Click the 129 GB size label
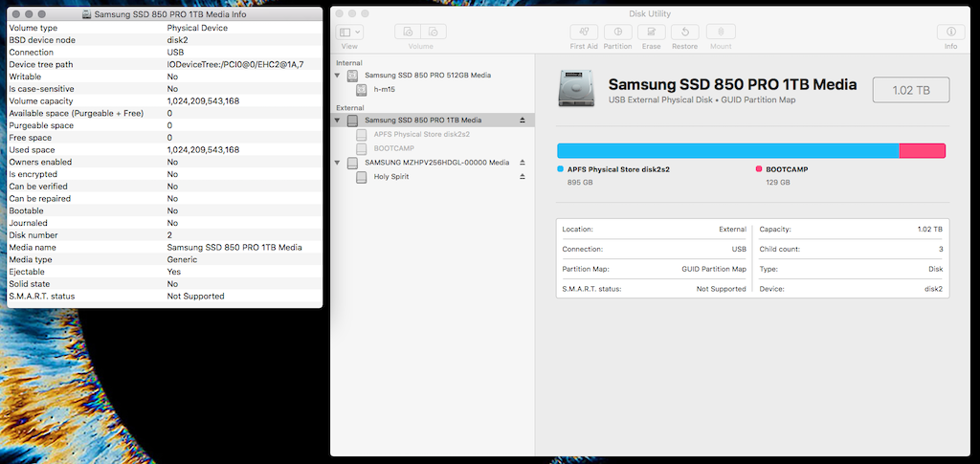 point(778,183)
